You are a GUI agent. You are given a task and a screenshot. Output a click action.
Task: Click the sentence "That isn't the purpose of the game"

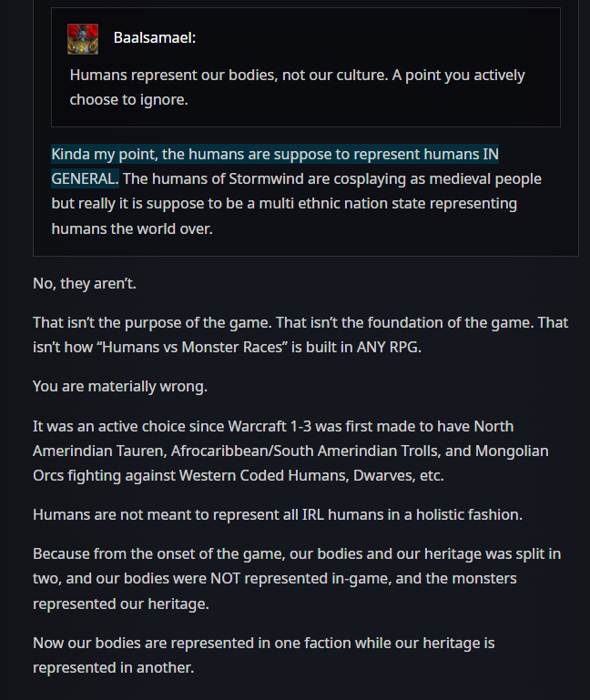click(152, 322)
